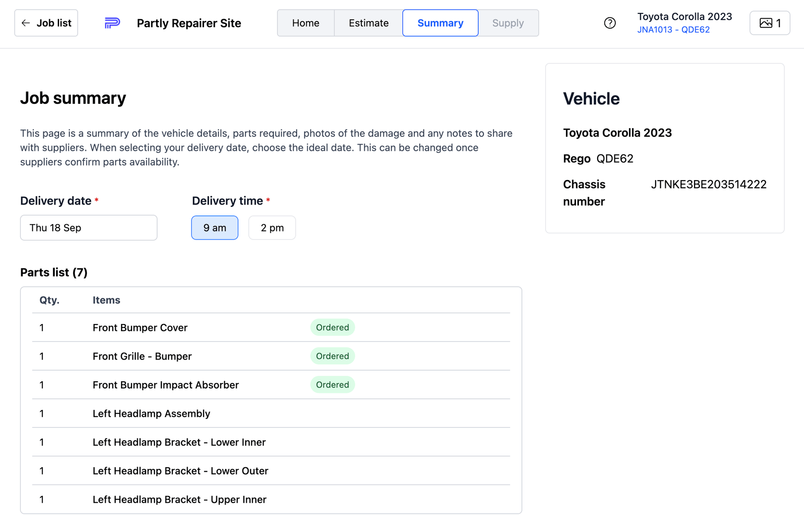The image size is (804, 532).
Task: Select the Front Bumper Impact Absorber item
Action: click(166, 385)
